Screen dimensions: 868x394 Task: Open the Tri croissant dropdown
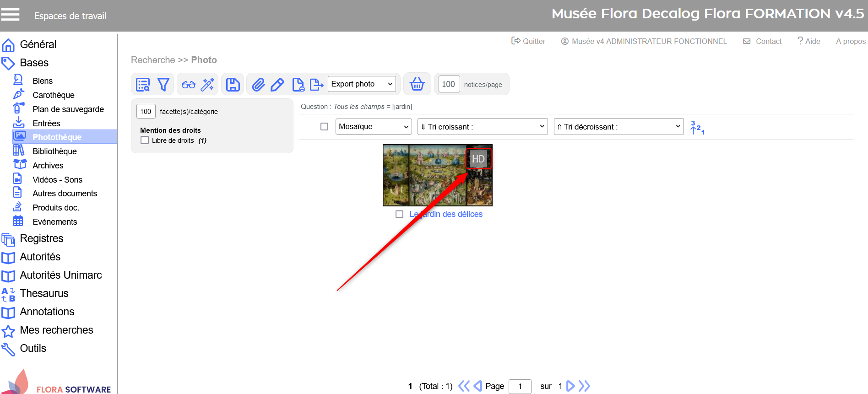tap(483, 127)
